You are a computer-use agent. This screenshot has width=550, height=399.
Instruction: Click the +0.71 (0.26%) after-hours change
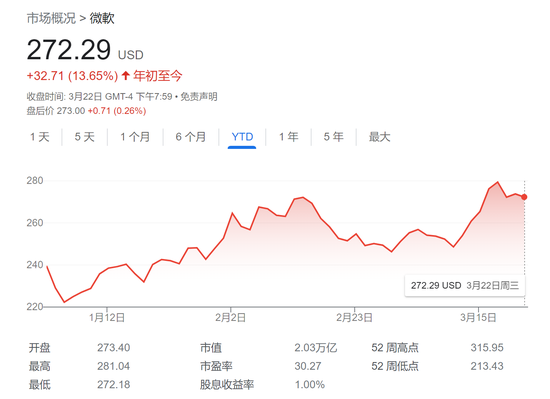[117, 111]
